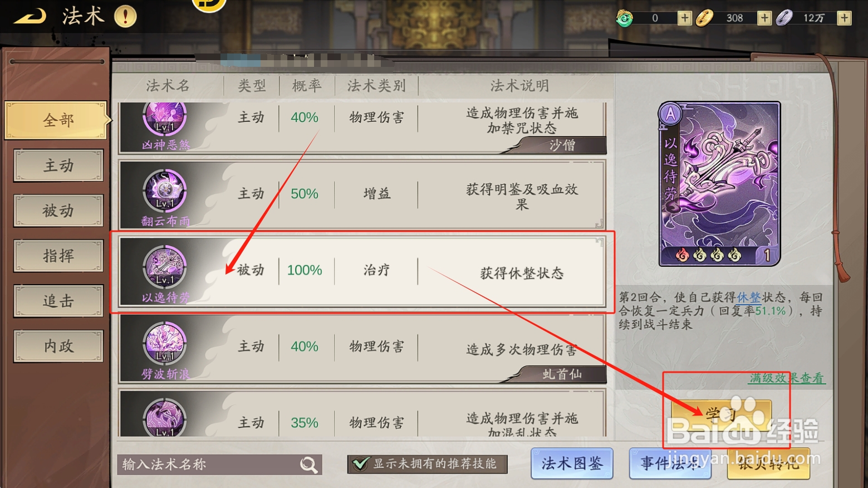
Task: Add jade currency with first plus button
Action: (684, 18)
